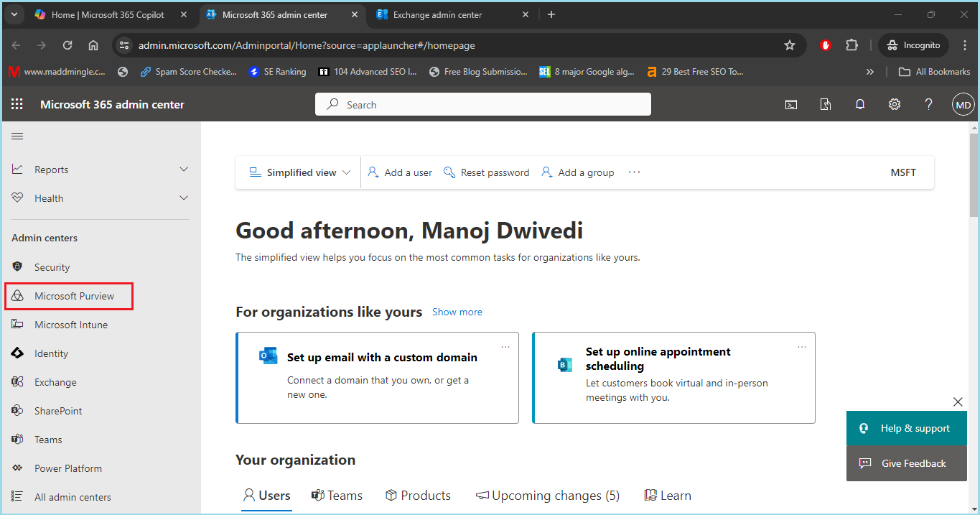Click Add a group button

577,172
